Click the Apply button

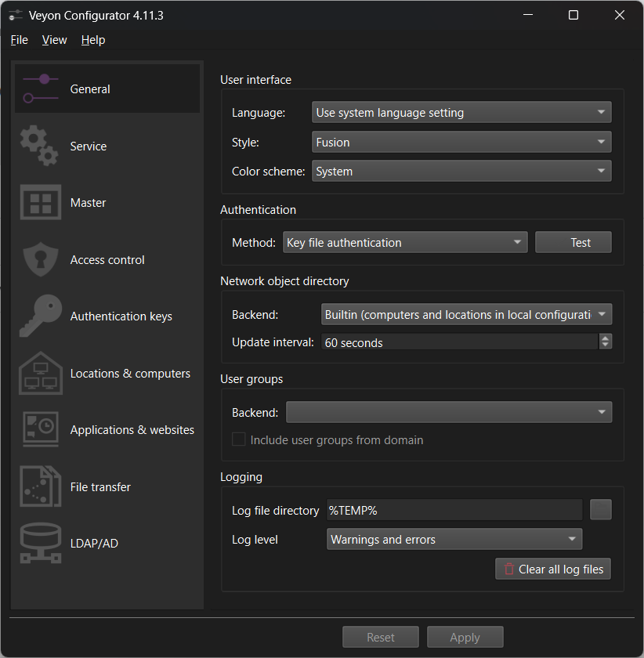[465, 637]
